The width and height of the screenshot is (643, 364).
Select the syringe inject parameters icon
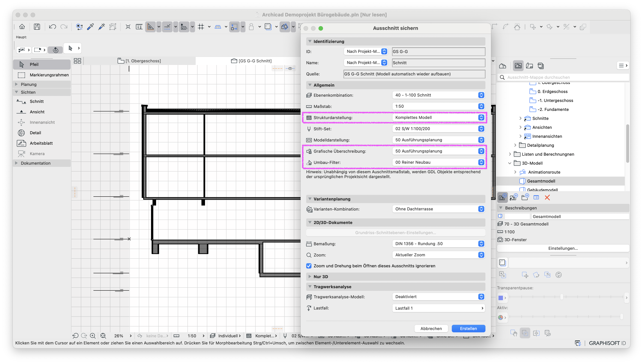click(x=102, y=27)
